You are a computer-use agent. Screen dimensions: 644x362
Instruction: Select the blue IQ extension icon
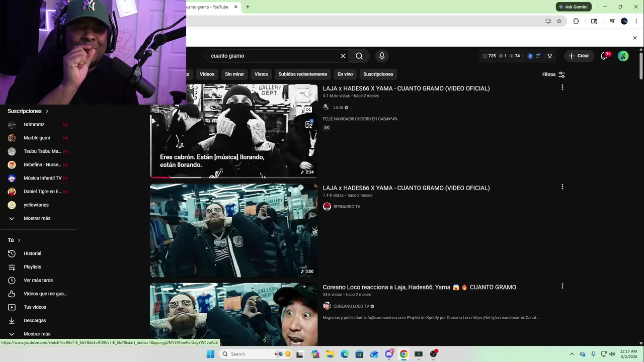pos(530,56)
